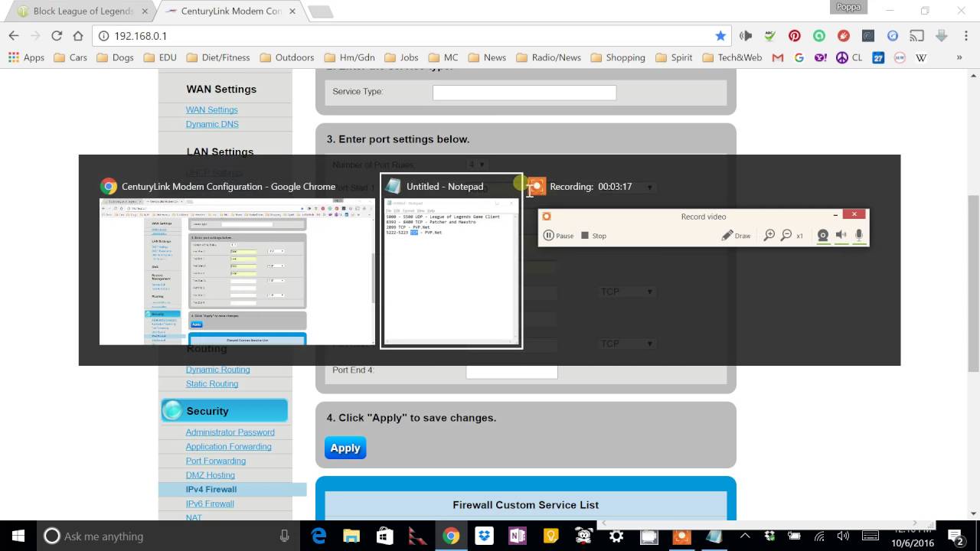Screen dimensions: 980x551
Task: Click the address bar showing 192.168.0.1
Action: (x=413, y=36)
